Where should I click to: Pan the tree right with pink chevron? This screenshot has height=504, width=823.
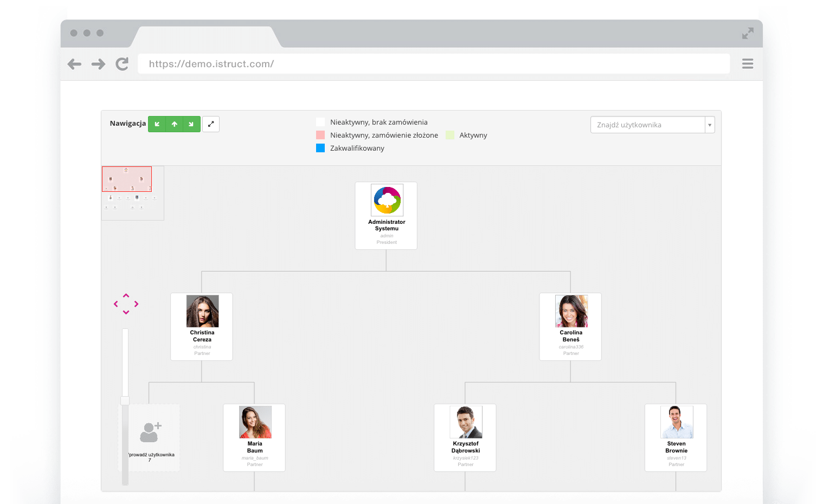click(136, 304)
